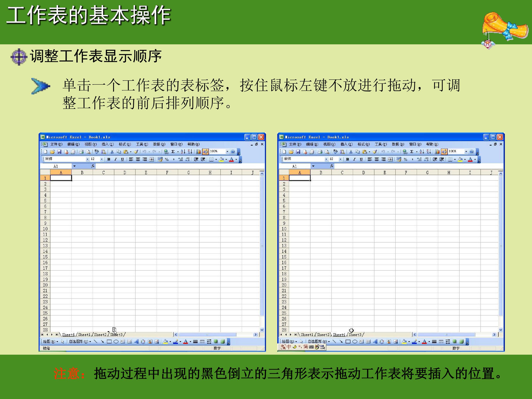Click Print Preview icon in left Excel window

[88, 152]
